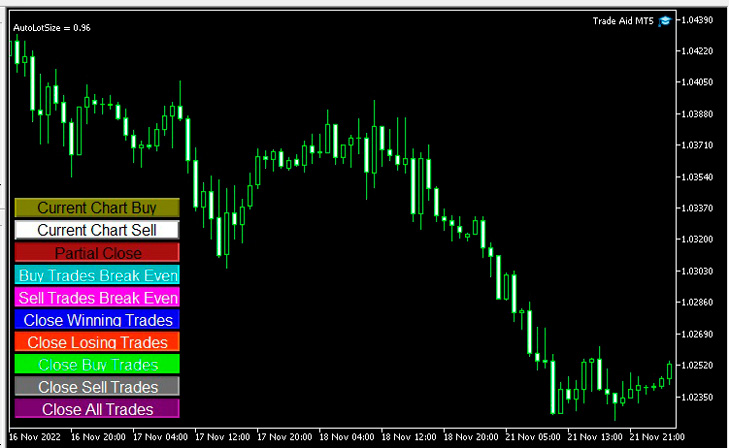Click the Trade Aid MT5 expert advisor icon
729x448 pixels.
[665, 20]
